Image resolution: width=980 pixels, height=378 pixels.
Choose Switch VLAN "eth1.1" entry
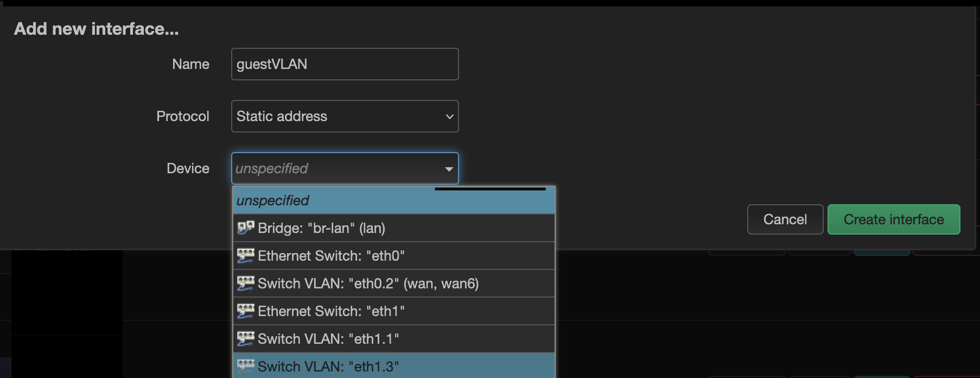[x=394, y=339]
